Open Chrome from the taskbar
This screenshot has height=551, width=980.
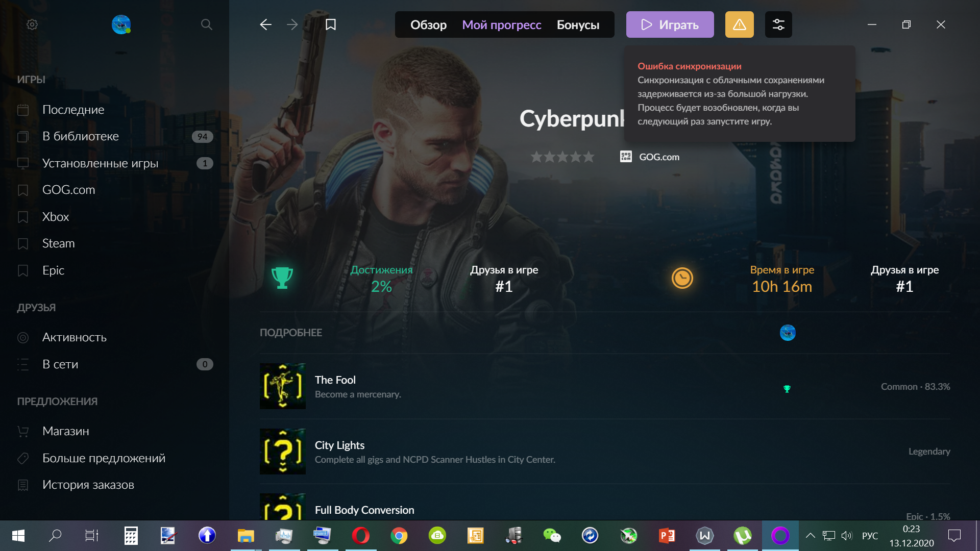(399, 536)
